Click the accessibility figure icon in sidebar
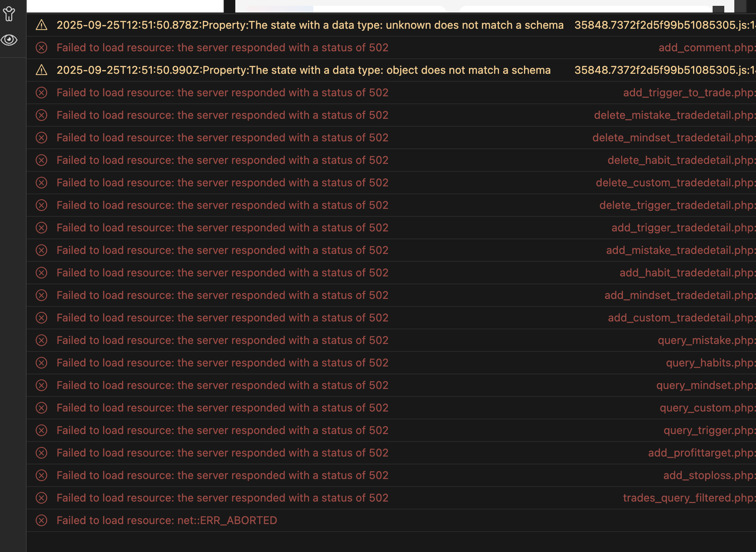The image size is (756, 552). click(9, 14)
